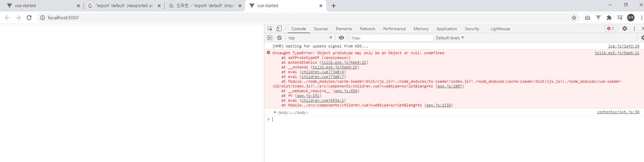Open the app.js:1007 stack link
This screenshot has height=162, width=644.
pyautogui.click(x=450, y=86)
